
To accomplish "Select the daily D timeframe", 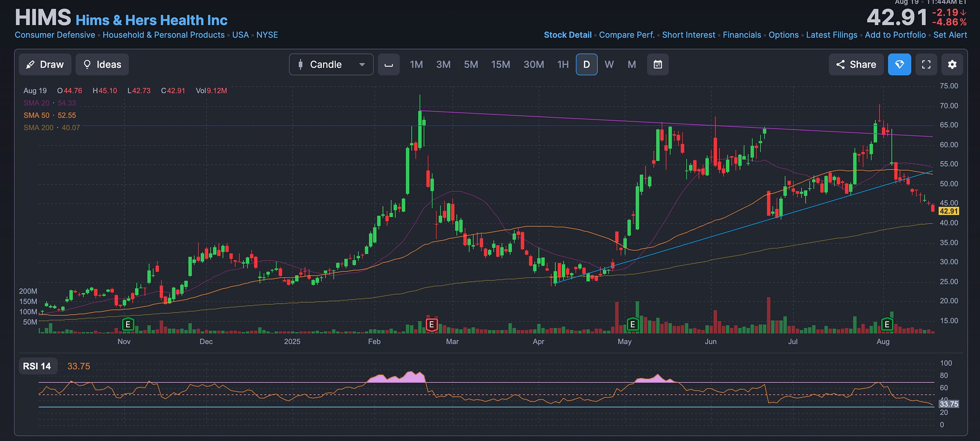I will (587, 65).
